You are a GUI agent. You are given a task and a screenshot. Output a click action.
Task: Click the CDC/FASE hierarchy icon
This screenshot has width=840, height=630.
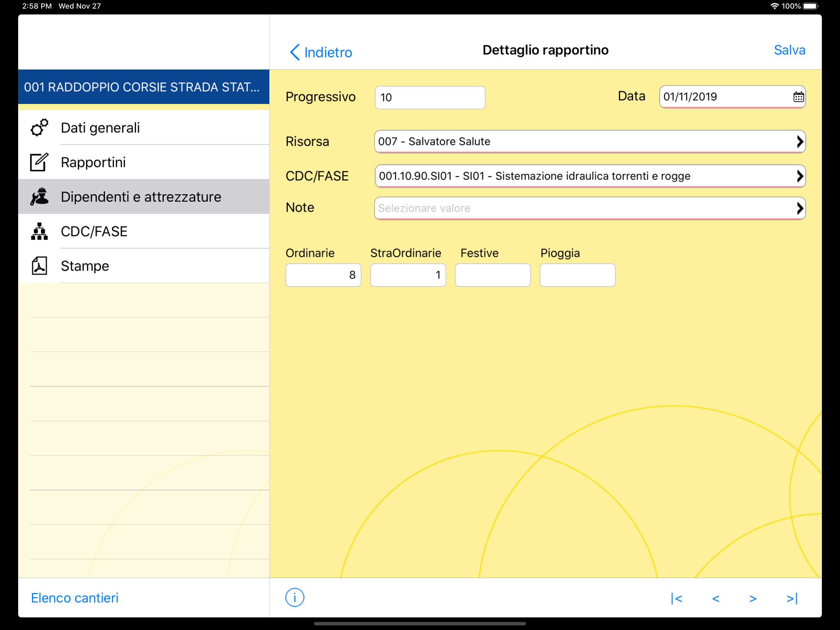pyautogui.click(x=39, y=231)
